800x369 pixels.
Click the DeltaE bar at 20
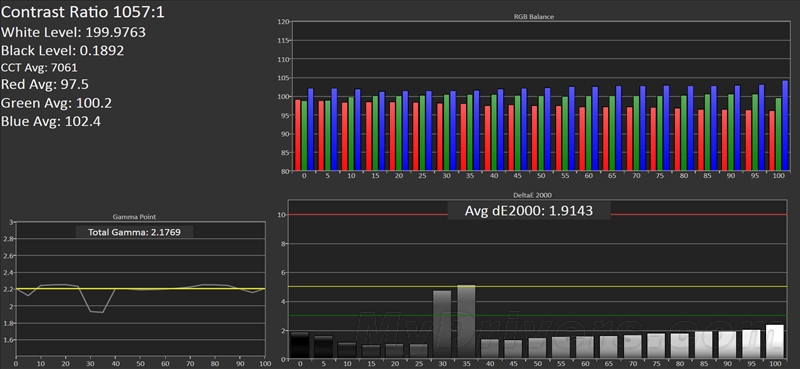click(395, 351)
